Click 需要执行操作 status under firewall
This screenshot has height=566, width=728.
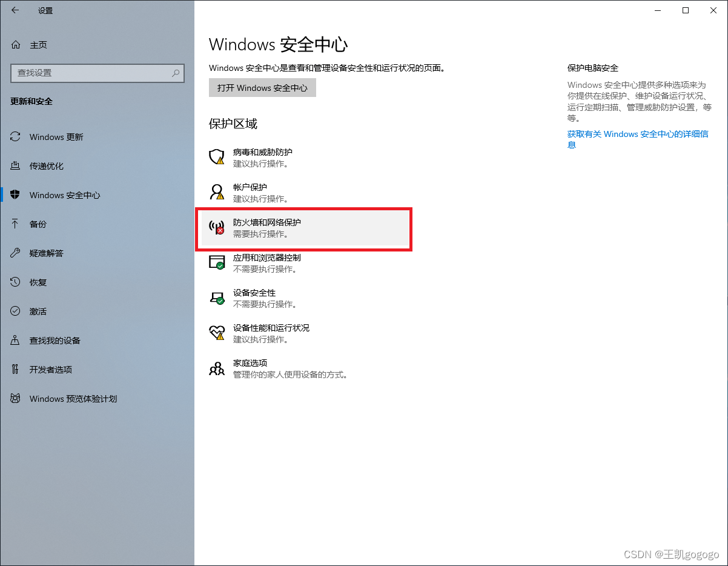261,234
